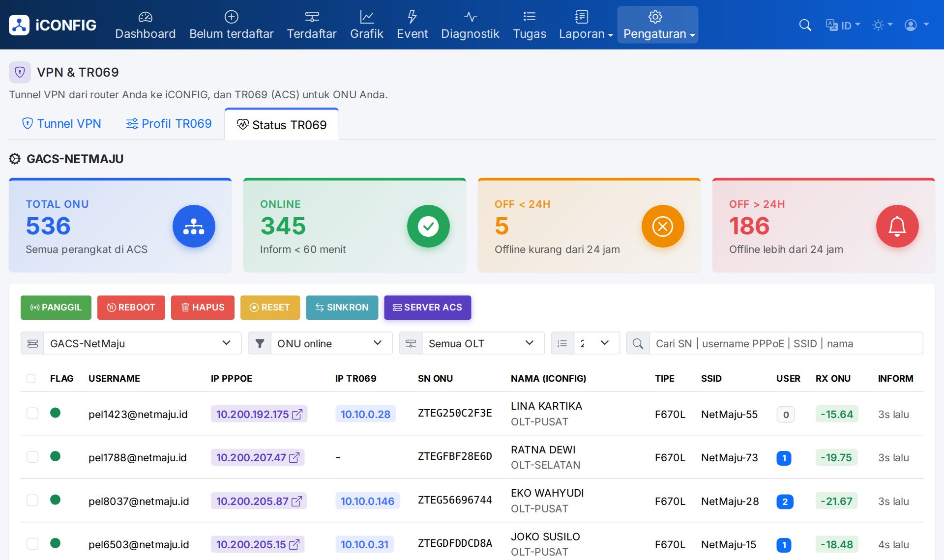Click the Off > 24H red bell icon
The height and width of the screenshot is (560, 944).
coord(897,226)
